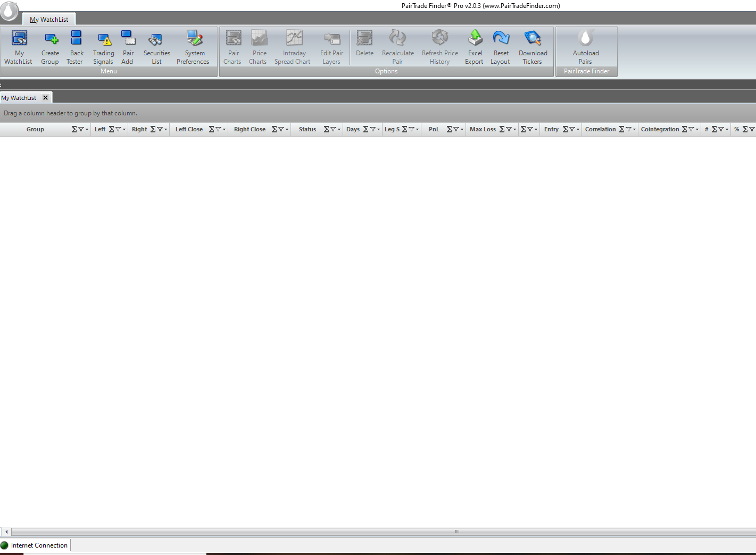Open the filter dropdown on Status column
This screenshot has height=555, width=756.
pyautogui.click(x=335, y=129)
